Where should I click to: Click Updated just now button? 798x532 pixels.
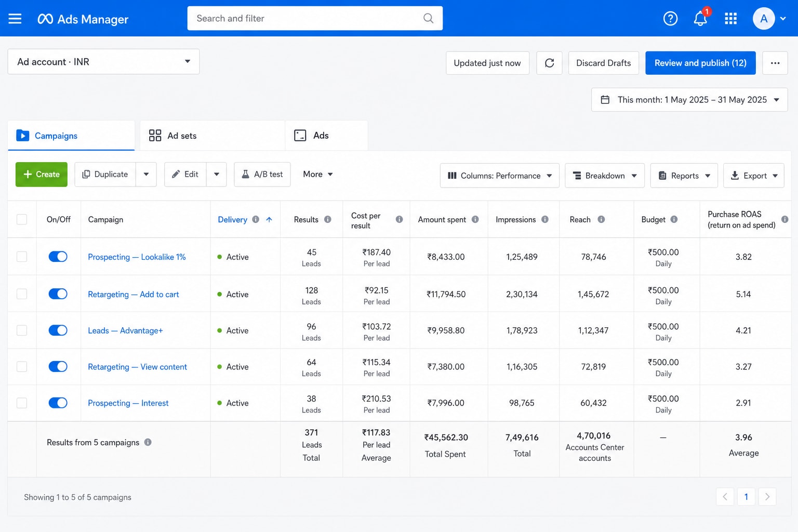coord(487,63)
